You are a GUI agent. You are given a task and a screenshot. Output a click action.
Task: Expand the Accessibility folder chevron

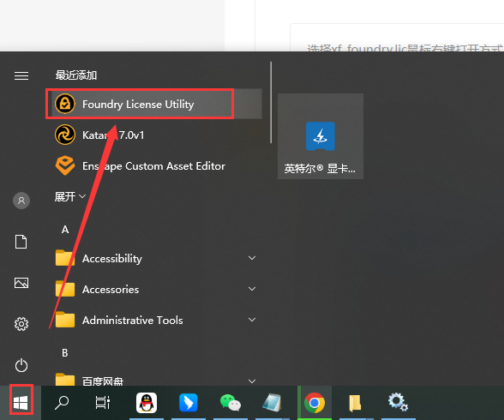coord(252,258)
